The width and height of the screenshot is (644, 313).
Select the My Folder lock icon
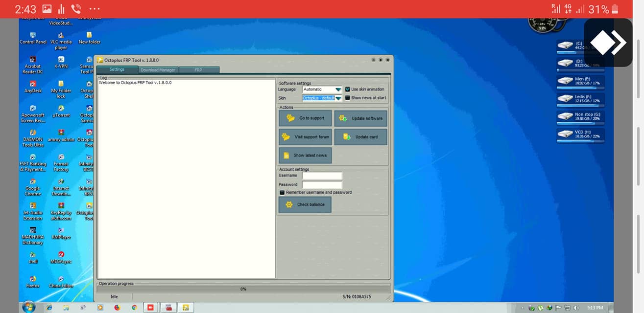point(61,89)
